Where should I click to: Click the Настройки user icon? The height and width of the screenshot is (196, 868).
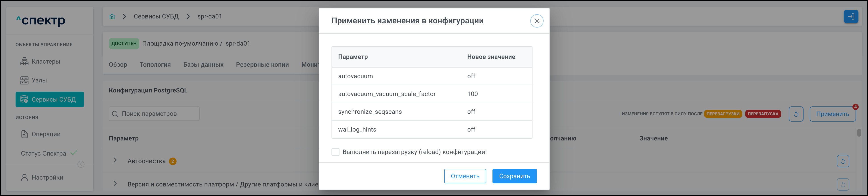[24, 178]
